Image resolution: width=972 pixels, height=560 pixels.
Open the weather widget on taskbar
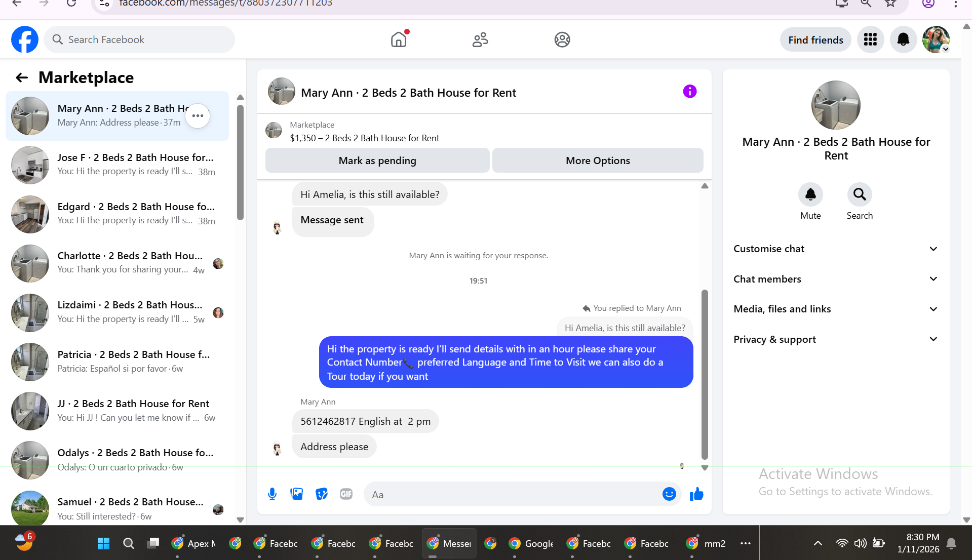[24, 541]
